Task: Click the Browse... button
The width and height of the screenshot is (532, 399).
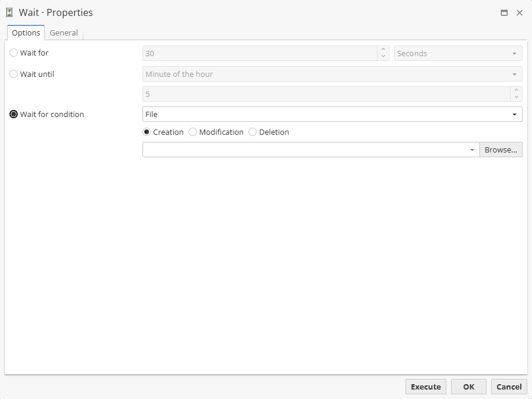Action: (501, 150)
